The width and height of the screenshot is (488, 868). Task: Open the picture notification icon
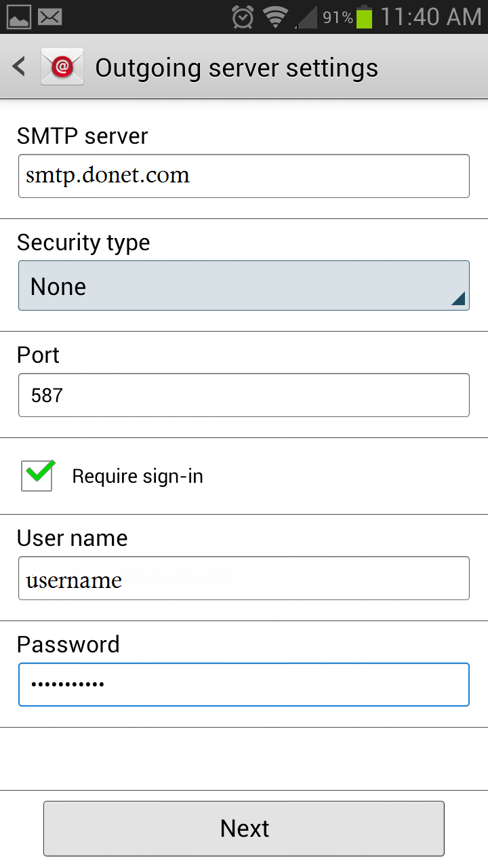pyautogui.click(x=19, y=17)
